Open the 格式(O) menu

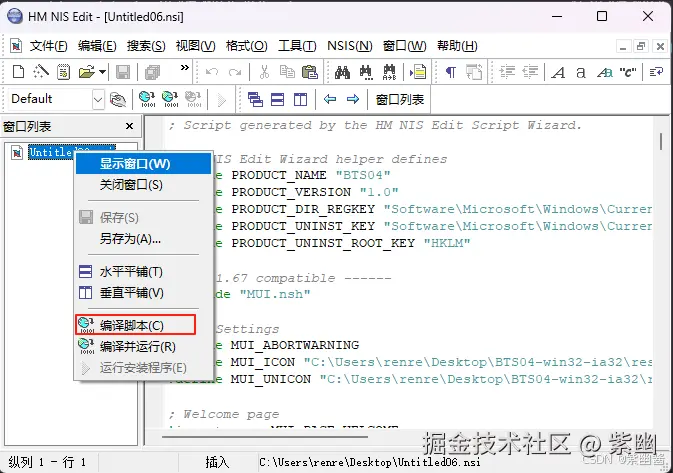pos(246,45)
